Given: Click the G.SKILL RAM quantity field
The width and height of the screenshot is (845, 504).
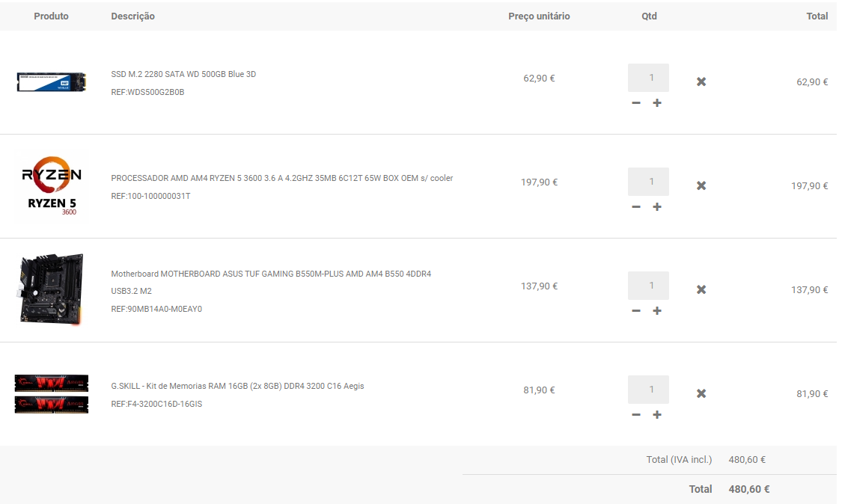Looking at the screenshot, I should pos(648,390).
